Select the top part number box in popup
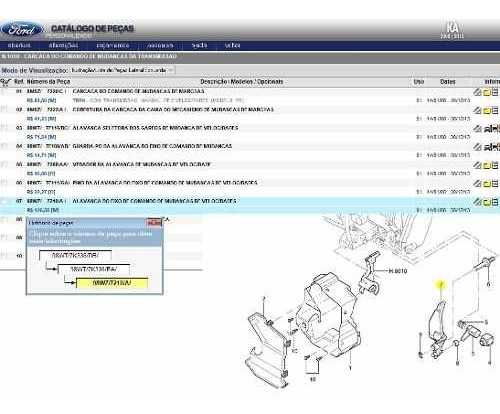500x414 pixels. coord(75,256)
